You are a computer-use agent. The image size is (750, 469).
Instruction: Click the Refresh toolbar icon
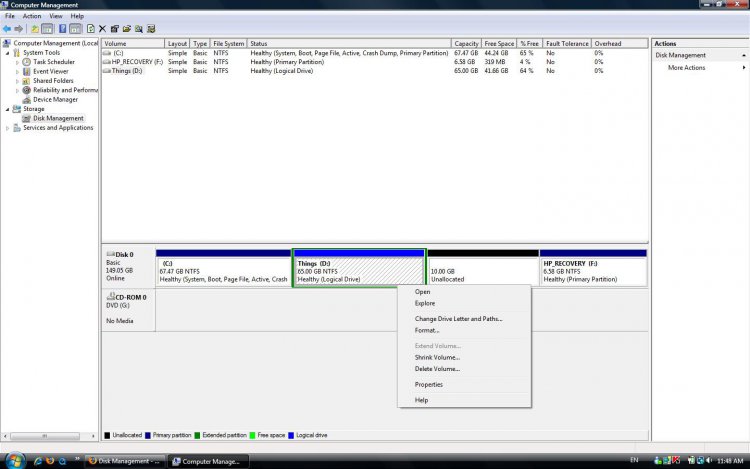click(91, 29)
